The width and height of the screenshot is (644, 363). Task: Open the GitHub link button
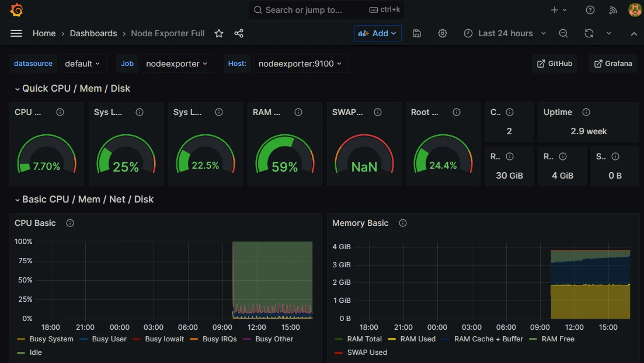pos(554,63)
